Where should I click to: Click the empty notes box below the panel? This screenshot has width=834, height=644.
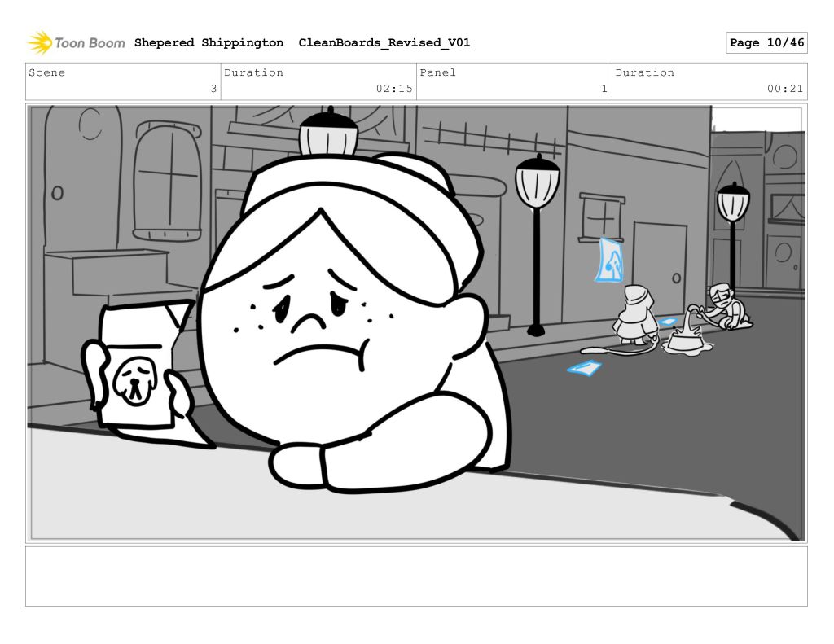pyautogui.click(x=416, y=576)
